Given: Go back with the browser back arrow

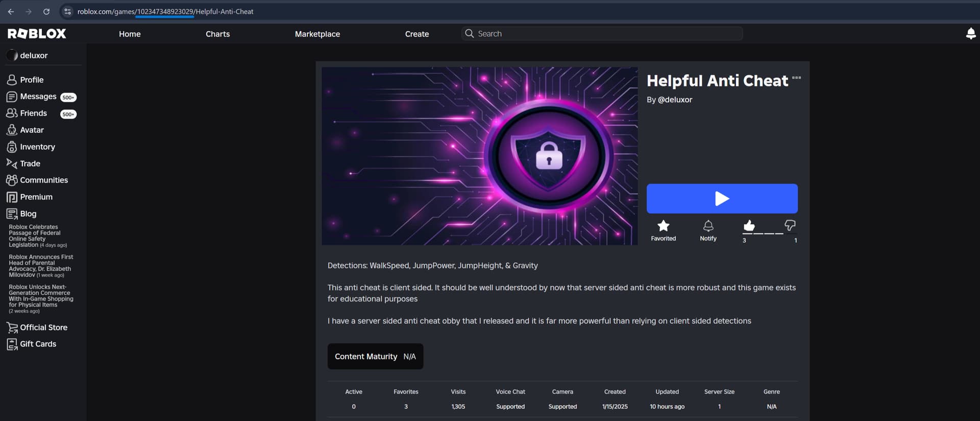Looking at the screenshot, I should point(11,11).
